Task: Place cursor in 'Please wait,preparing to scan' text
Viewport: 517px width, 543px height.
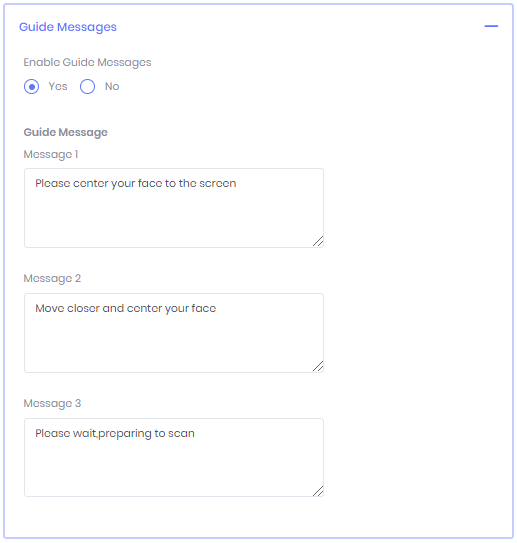Action: pyautogui.click(x=115, y=434)
